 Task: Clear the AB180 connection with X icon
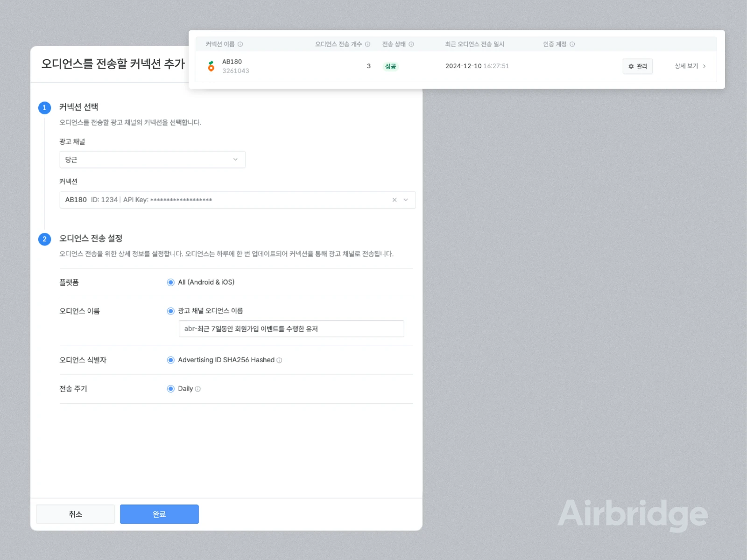click(x=395, y=200)
